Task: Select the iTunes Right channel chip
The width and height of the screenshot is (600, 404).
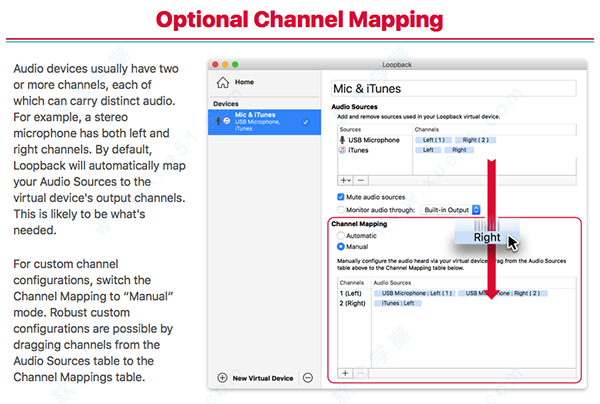Action: point(459,150)
